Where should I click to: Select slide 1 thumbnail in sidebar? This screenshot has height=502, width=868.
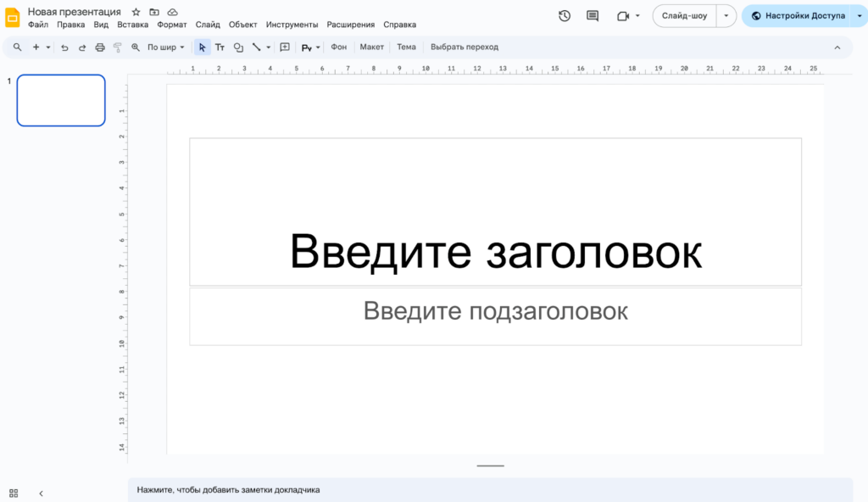point(60,100)
